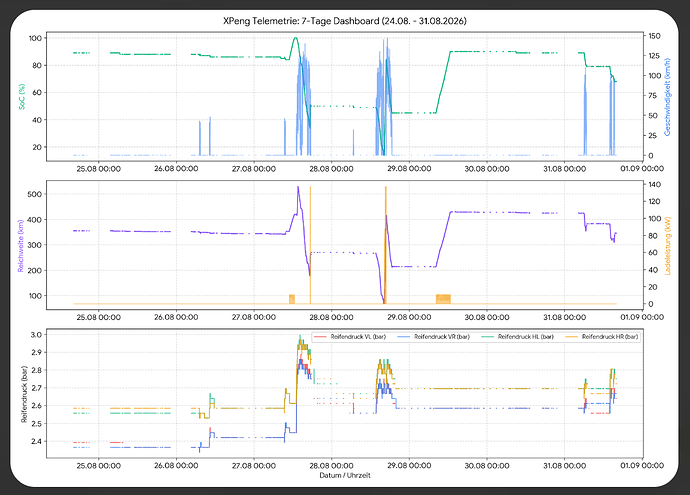Click the '40' tick on the SoC axis
690x495 pixels.
click(37, 120)
